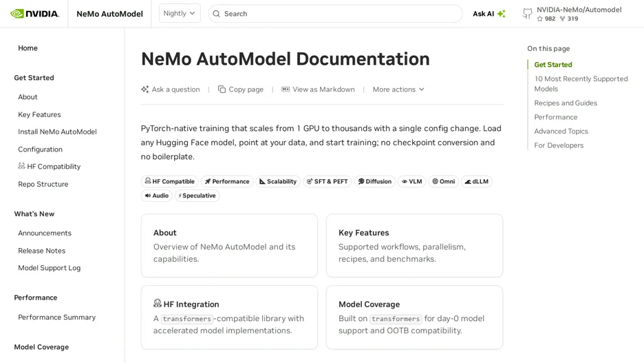Expand the More actions menu
Viewport: 644px width, 363px height.
tap(398, 90)
